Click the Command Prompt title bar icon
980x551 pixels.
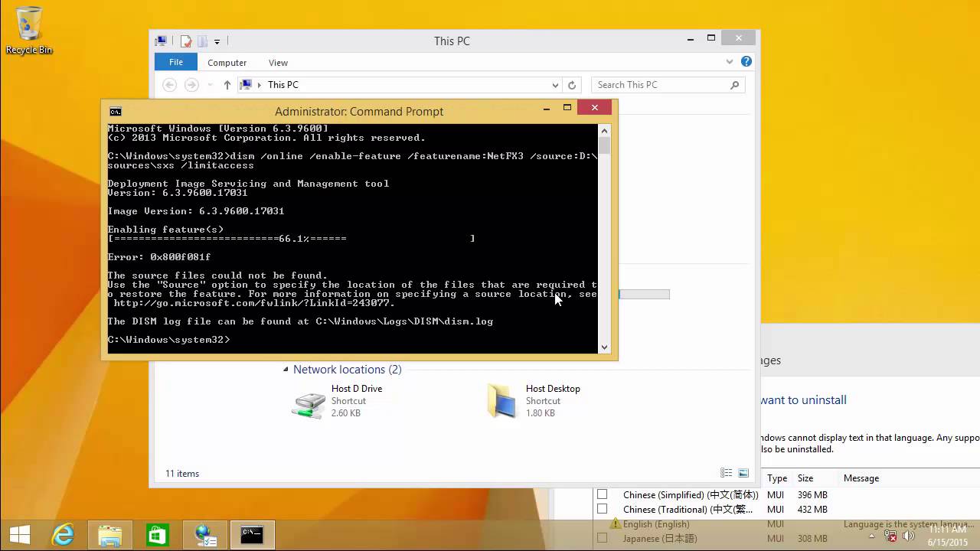(115, 112)
